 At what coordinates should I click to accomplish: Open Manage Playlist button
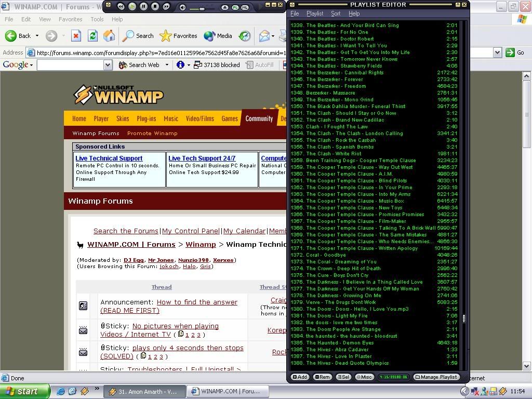436,377
